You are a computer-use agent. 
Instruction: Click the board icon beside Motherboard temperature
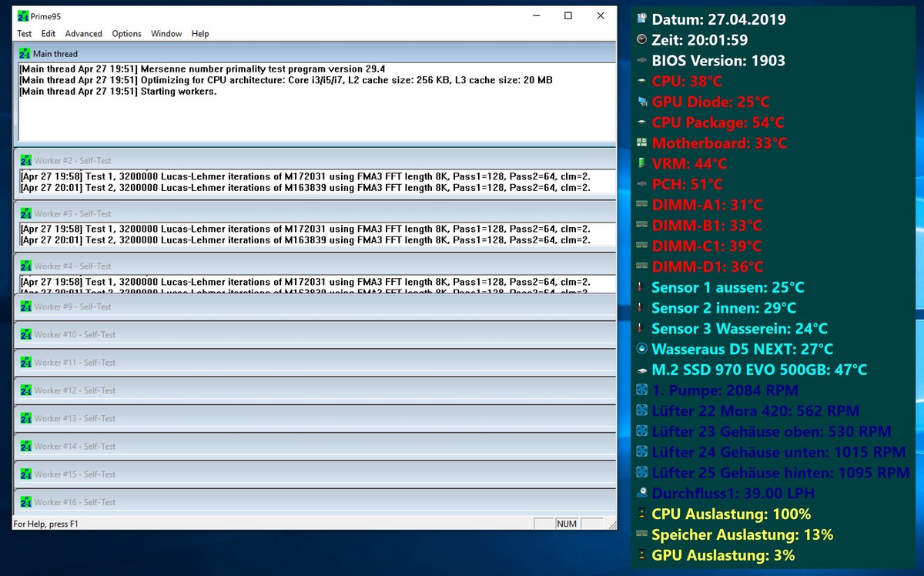tap(642, 143)
